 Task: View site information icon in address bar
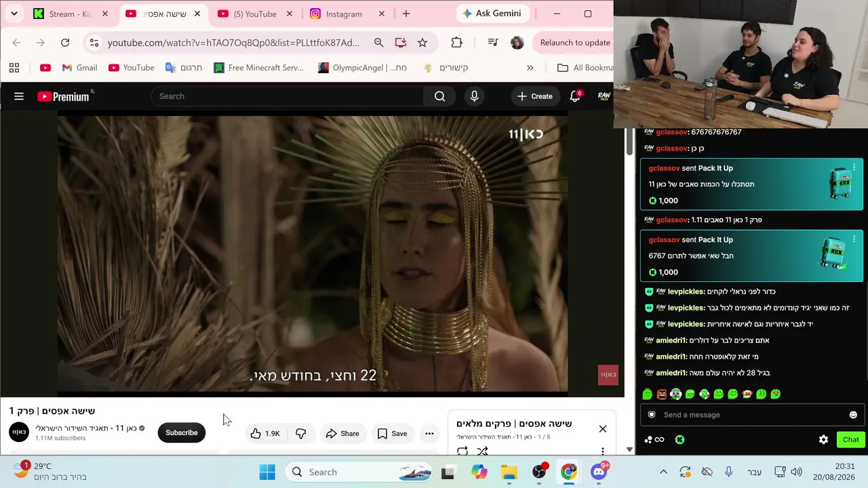pos(94,43)
